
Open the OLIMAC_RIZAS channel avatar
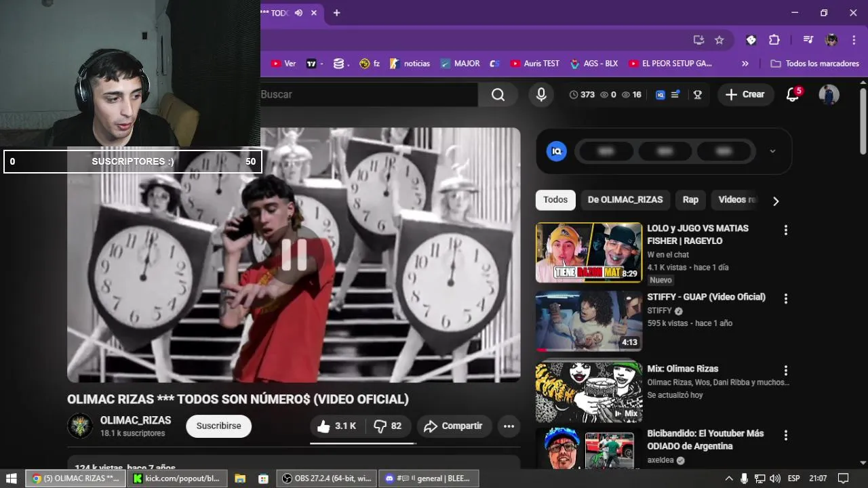pyautogui.click(x=80, y=426)
